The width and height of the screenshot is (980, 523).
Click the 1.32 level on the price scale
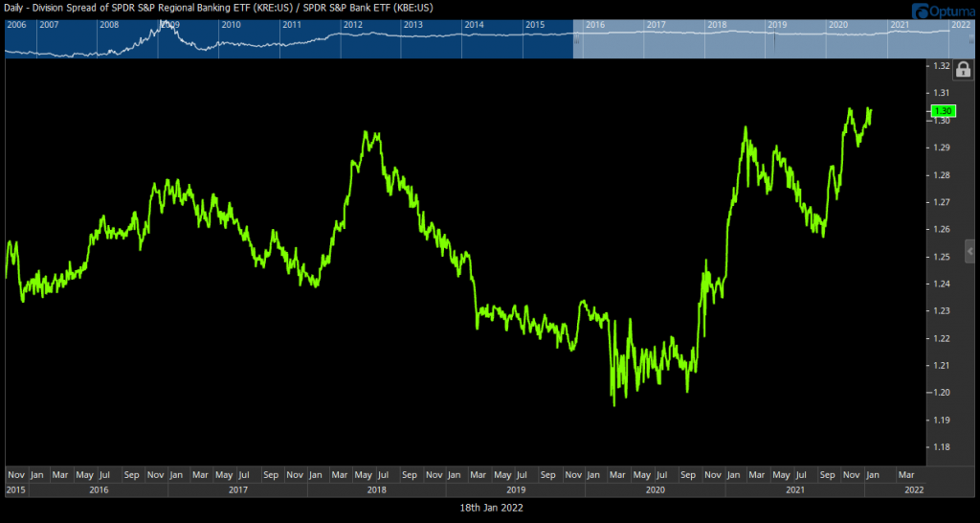[x=939, y=66]
